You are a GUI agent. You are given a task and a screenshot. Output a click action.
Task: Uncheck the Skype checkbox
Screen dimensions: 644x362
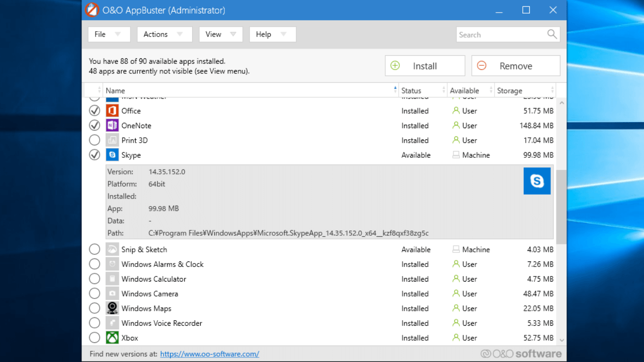95,155
